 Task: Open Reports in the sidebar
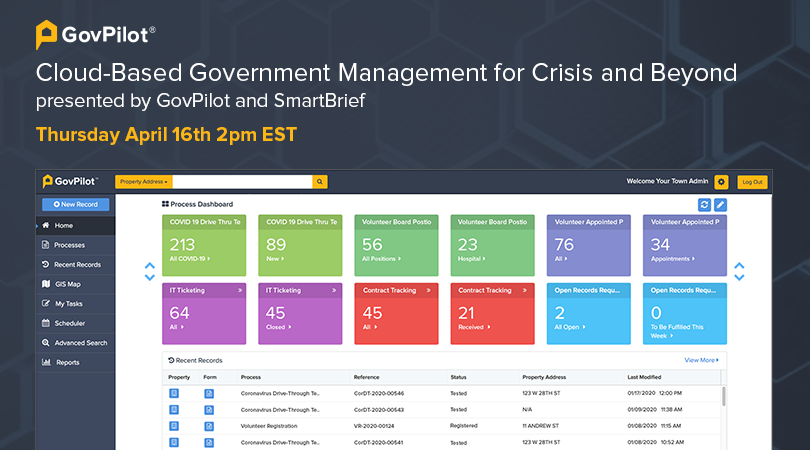coord(75,363)
